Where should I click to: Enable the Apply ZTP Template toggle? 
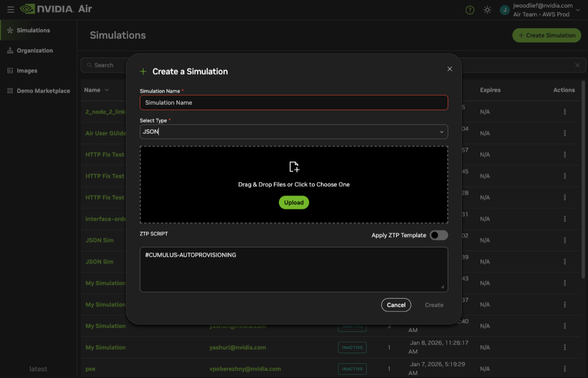click(439, 235)
